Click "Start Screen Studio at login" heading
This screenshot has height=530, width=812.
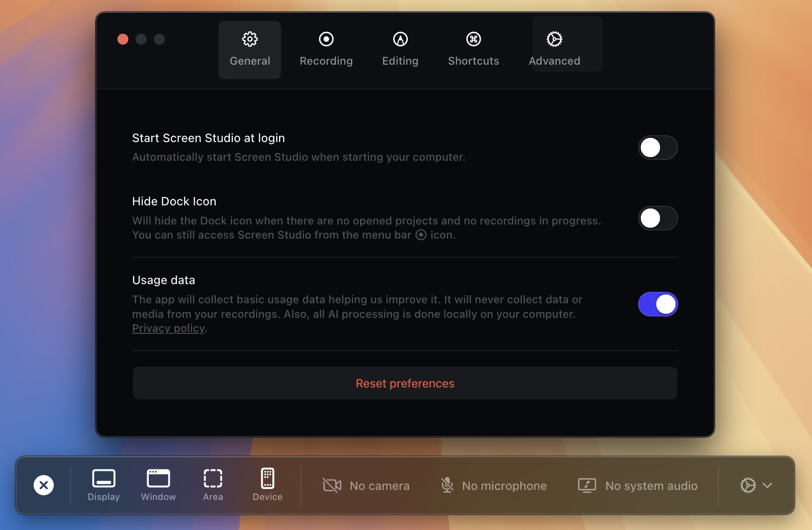pos(208,138)
